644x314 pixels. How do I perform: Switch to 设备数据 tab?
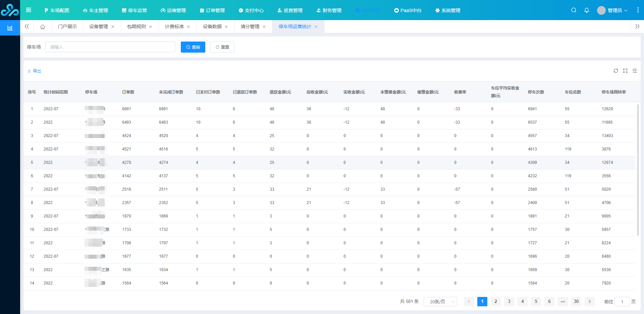(212, 26)
